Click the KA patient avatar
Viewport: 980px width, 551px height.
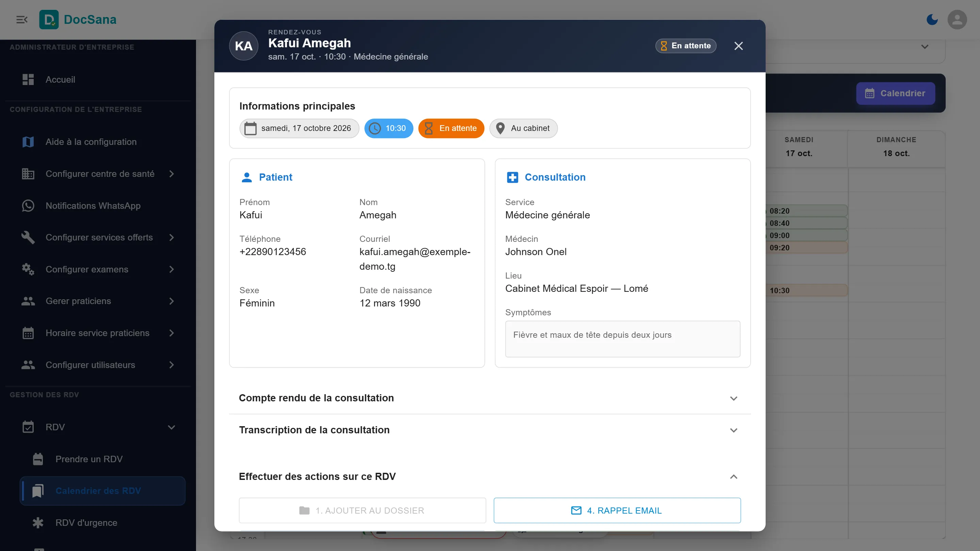tap(244, 46)
